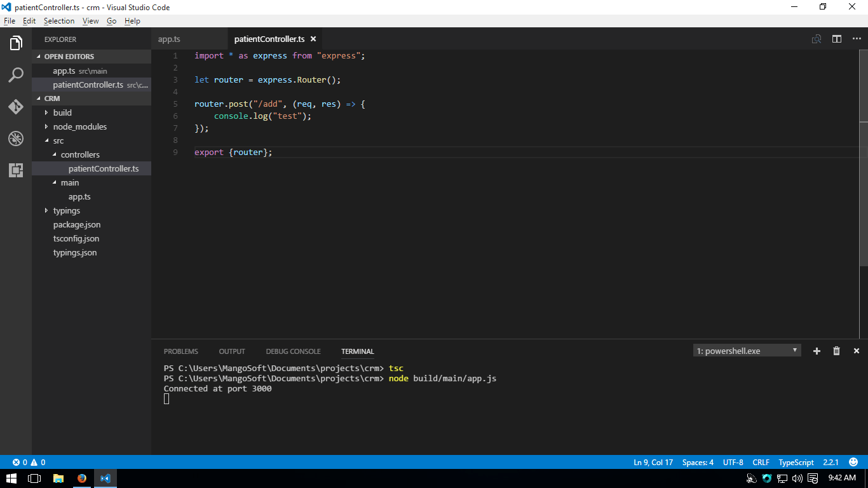The width and height of the screenshot is (868, 488).
Task: Change file encoding UTF-8
Action: tap(733, 463)
